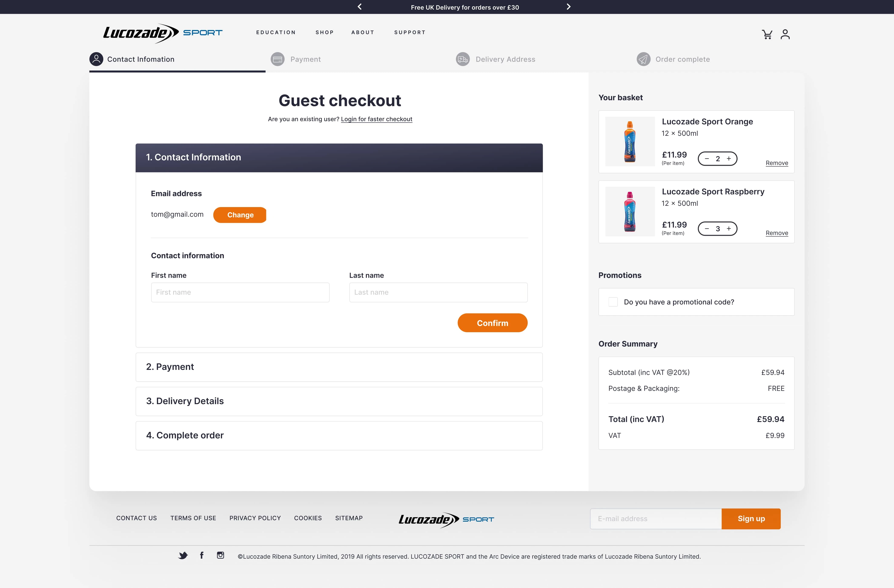The image size is (894, 588).
Task: Click the Lucozade Sport Raspberry bottle thumbnail
Action: coord(630,211)
